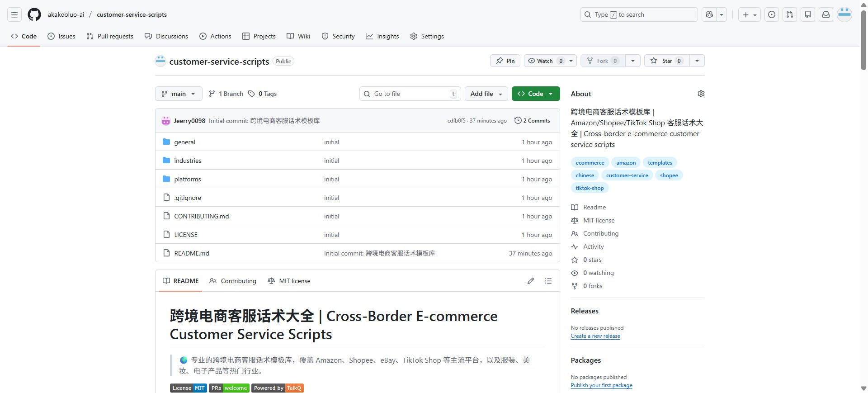Fork the repository

click(x=603, y=61)
